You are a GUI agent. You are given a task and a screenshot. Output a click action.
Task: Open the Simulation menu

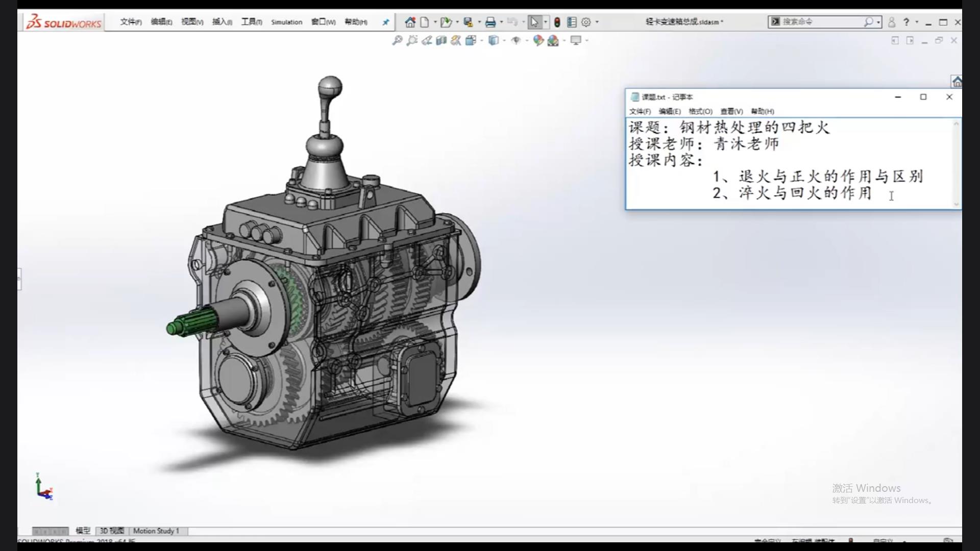pos(286,22)
